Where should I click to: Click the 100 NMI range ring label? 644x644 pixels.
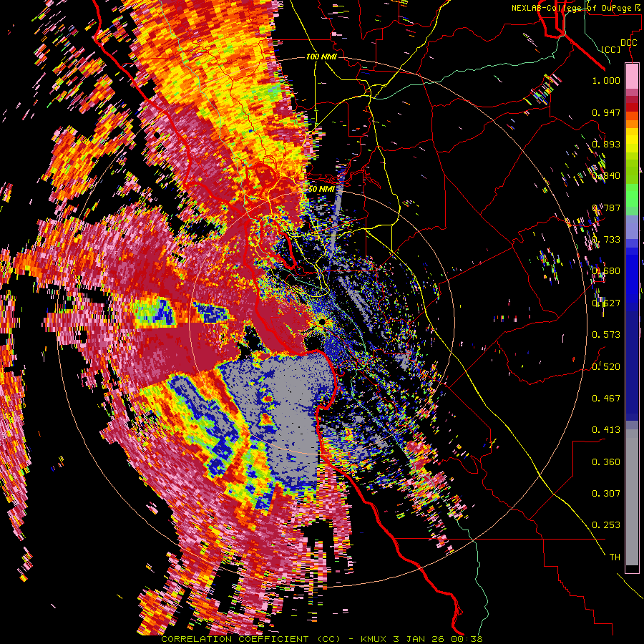[321, 57]
